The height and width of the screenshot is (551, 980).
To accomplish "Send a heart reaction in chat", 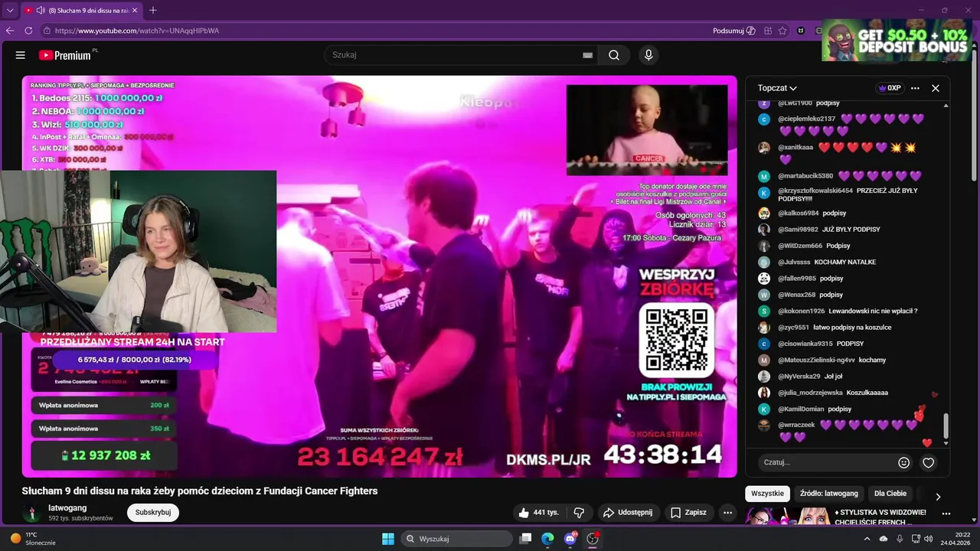I will (929, 463).
